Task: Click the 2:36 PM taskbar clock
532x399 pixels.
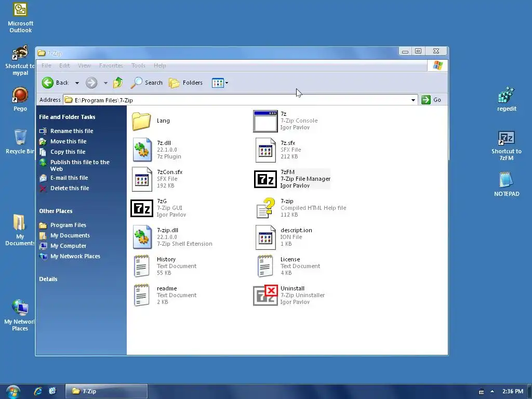Action: point(513,392)
